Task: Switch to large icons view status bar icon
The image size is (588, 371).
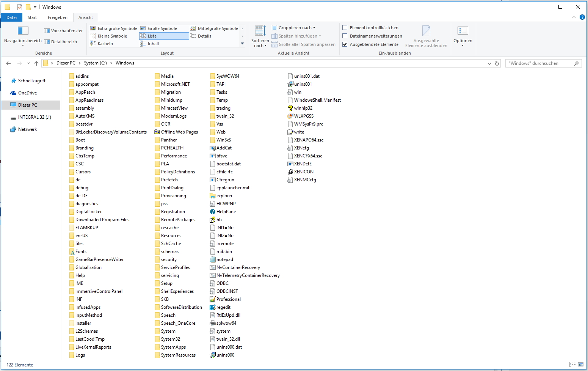Action: (x=581, y=365)
